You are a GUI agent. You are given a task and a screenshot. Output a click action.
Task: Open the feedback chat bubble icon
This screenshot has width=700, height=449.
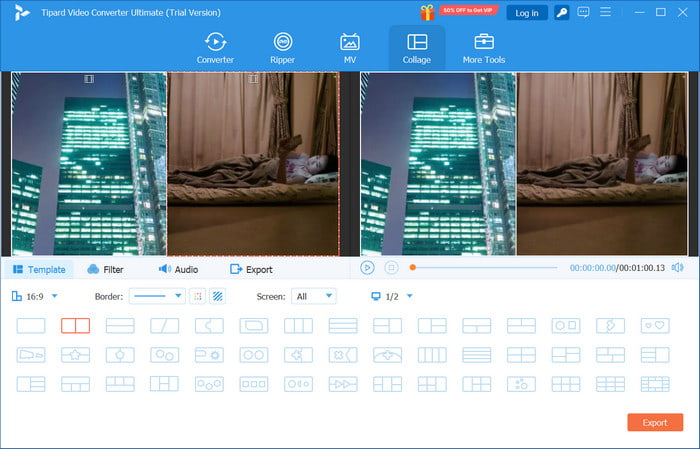coord(585,13)
